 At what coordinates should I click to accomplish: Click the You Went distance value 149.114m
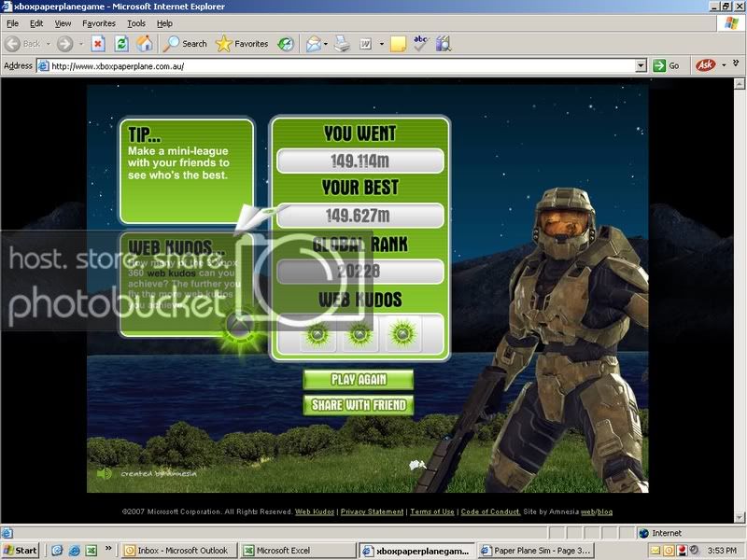(360, 161)
